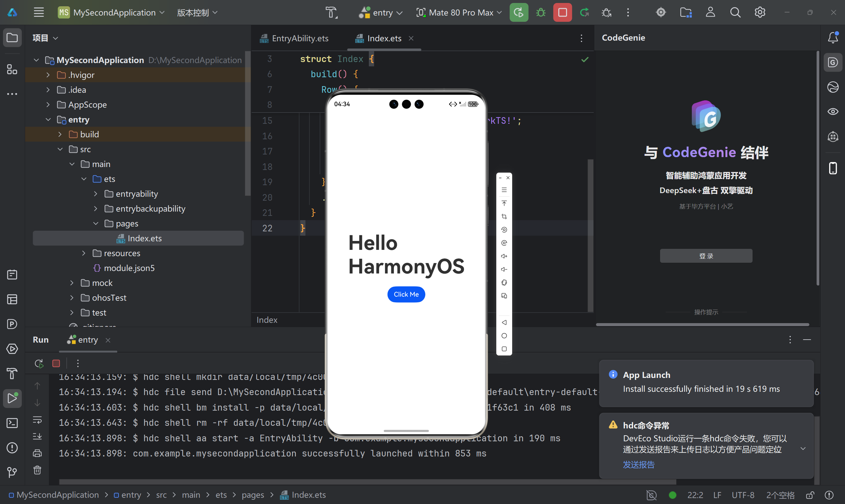The height and width of the screenshot is (504, 845).
Task: Click the build hammer icon in top toolbar
Action: click(x=331, y=13)
